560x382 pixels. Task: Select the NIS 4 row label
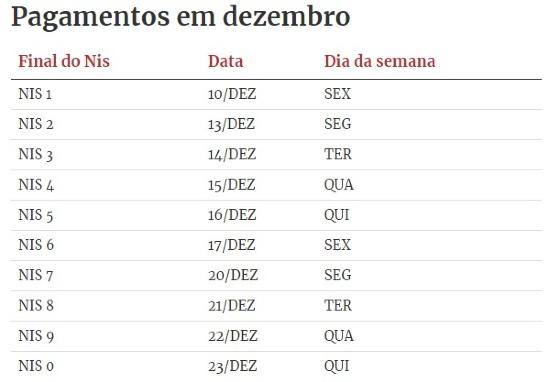36,185
